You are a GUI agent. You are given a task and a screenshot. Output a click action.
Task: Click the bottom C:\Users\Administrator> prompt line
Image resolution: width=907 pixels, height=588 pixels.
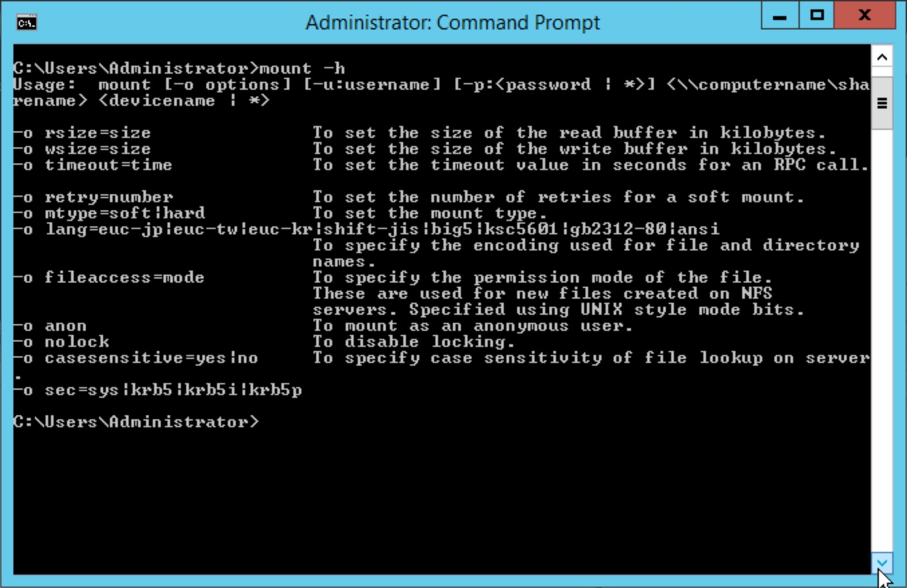coord(135,422)
